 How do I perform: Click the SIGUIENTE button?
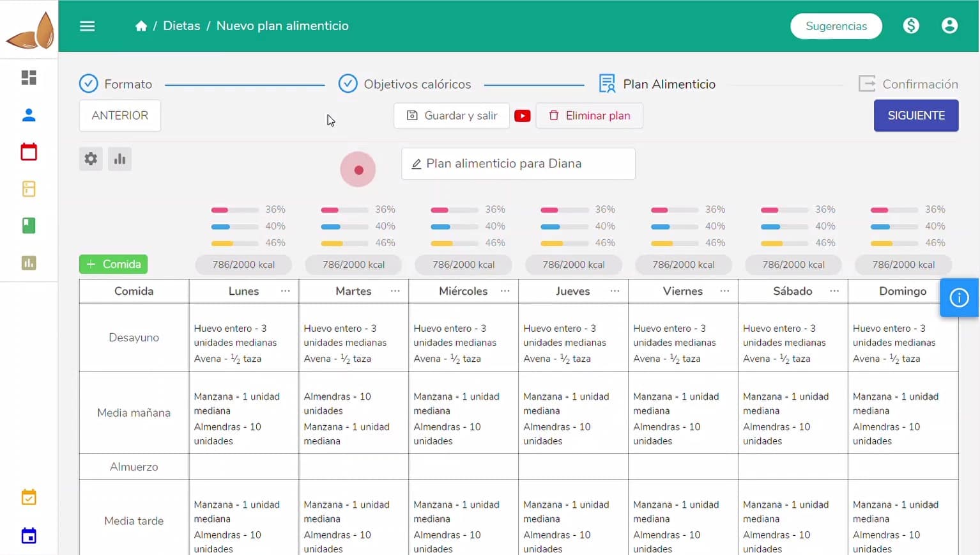pos(915,116)
